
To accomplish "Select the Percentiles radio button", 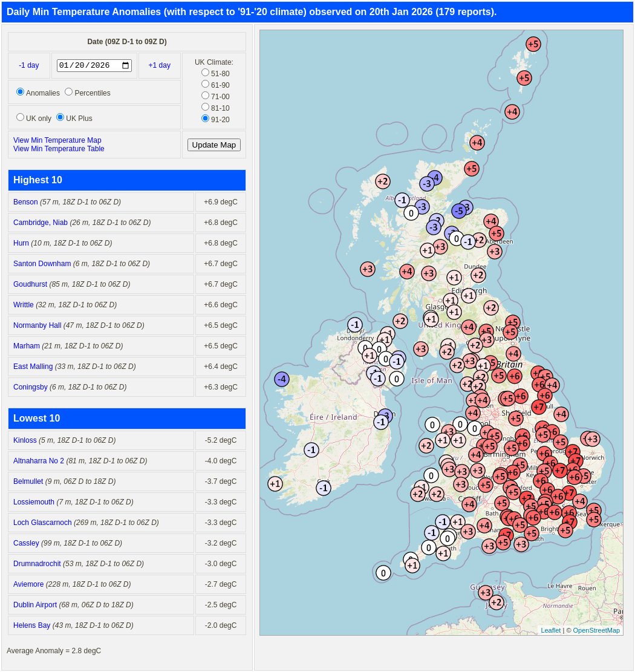I will tap(68, 92).
